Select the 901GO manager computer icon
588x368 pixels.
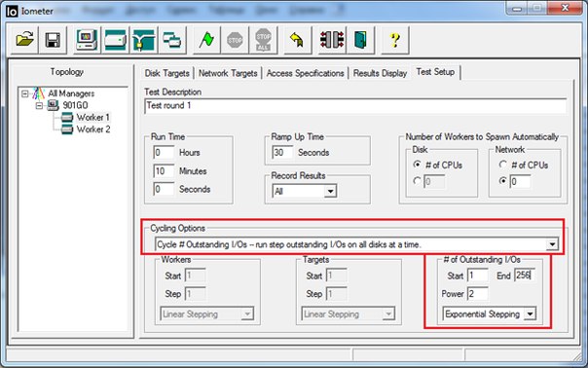pos(53,105)
